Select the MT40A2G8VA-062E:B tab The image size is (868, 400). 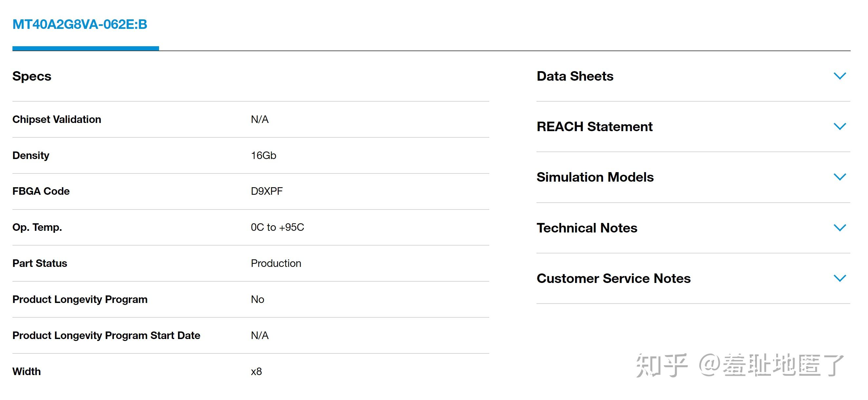[x=80, y=25]
